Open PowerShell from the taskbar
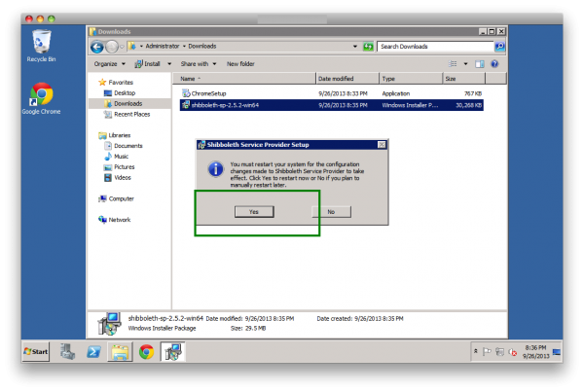Viewport: 584px width, 392px height. 95,351
